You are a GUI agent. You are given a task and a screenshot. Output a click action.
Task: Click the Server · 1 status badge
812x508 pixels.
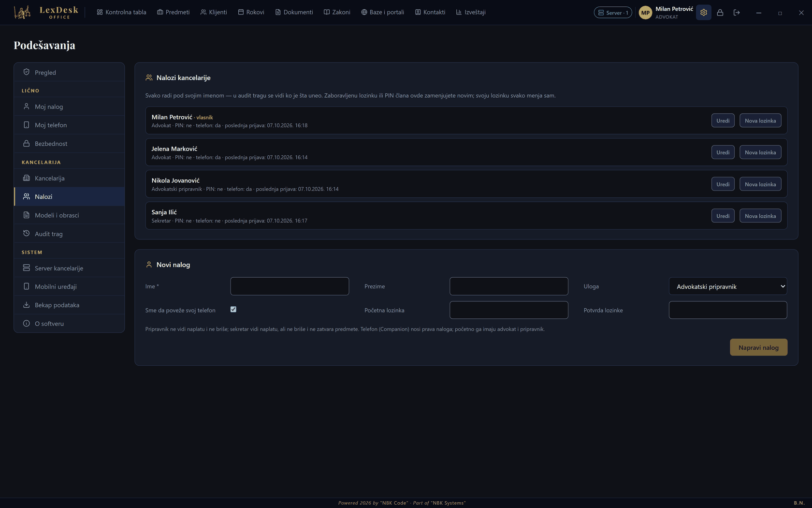coord(613,13)
